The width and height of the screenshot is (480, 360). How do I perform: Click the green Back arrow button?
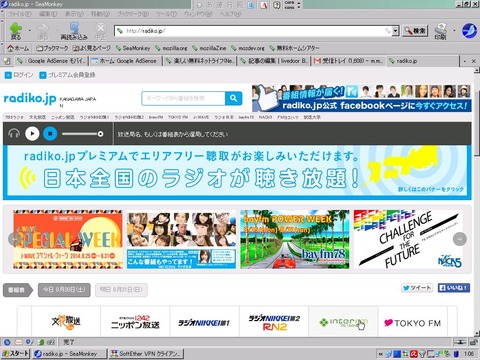pyautogui.click(x=15, y=30)
